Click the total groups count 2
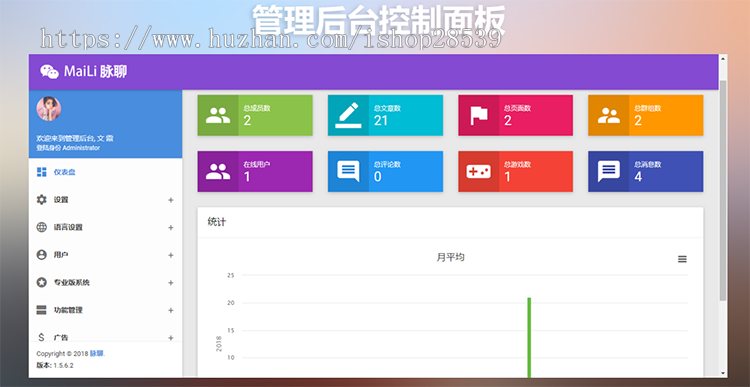The image size is (750, 387). [x=638, y=121]
